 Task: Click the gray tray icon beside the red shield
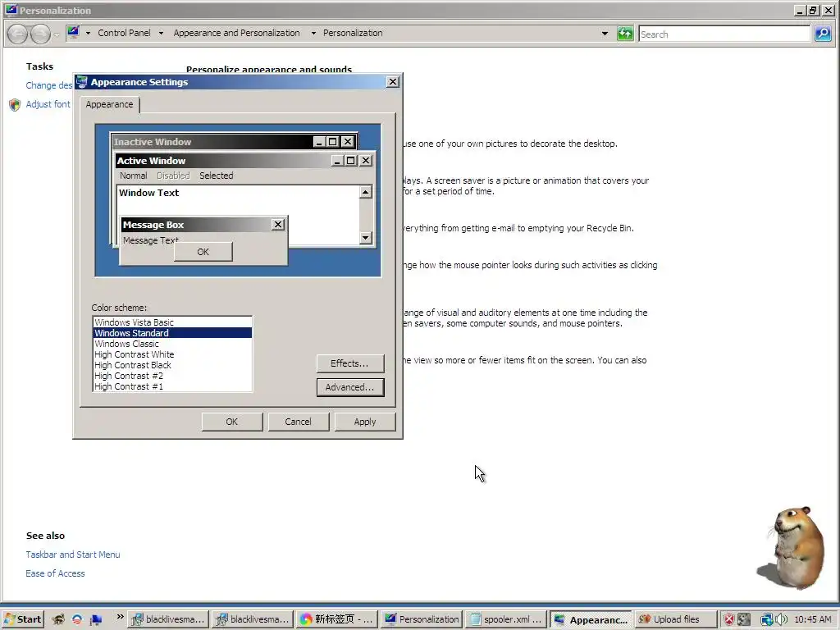pos(744,619)
